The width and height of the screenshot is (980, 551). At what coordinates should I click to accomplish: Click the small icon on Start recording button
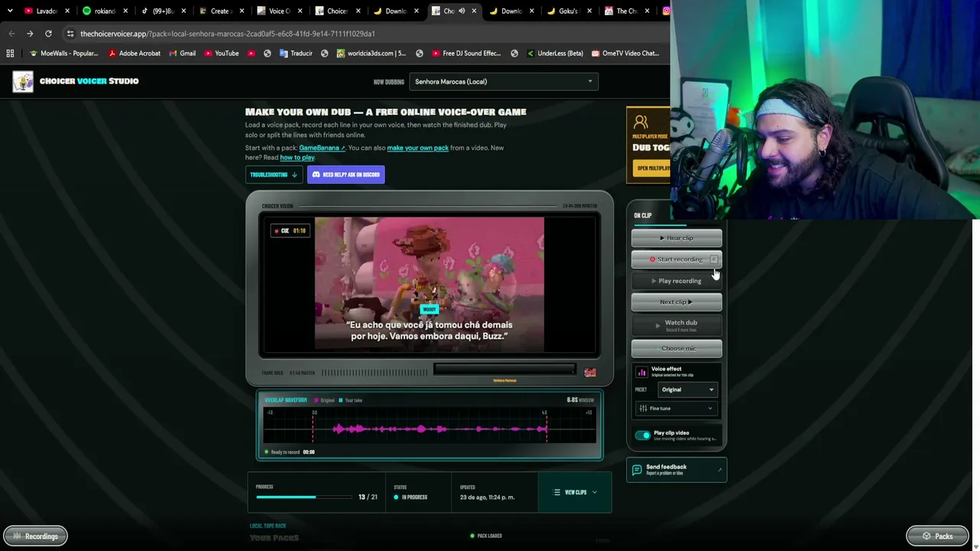pos(714,259)
